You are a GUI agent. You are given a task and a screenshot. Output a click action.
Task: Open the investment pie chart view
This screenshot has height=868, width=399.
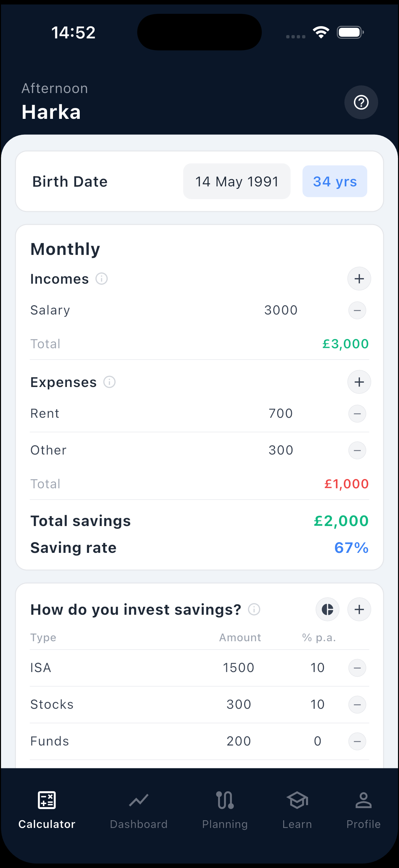coord(327,609)
